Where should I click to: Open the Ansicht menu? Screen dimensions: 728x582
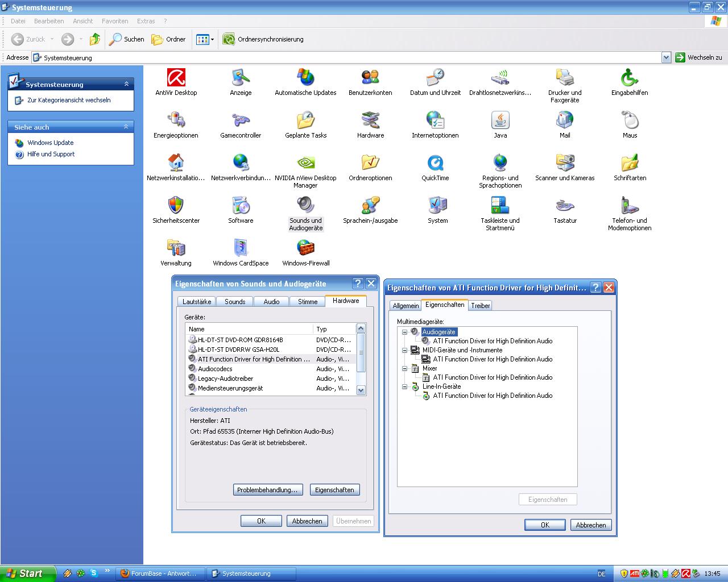pos(83,21)
